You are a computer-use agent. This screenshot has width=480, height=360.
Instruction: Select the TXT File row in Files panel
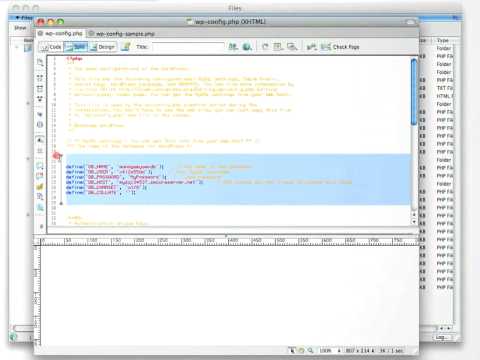(445, 88)
